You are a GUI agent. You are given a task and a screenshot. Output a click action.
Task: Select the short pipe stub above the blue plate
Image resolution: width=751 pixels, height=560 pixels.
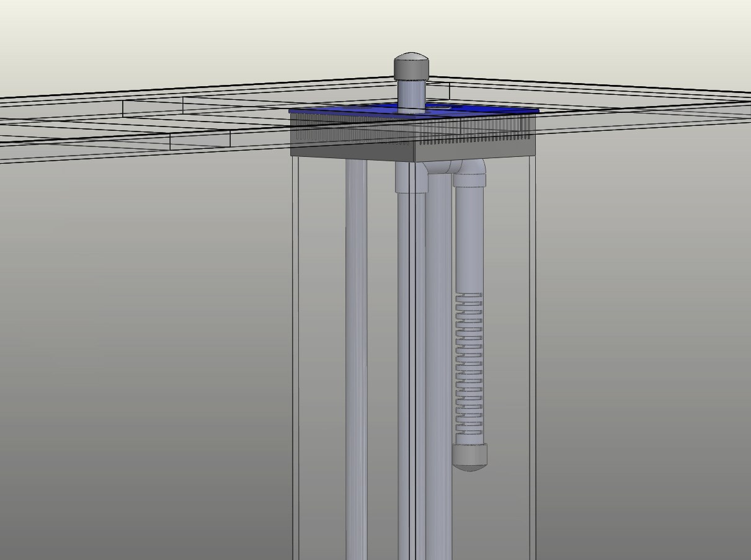pos(412,94)
